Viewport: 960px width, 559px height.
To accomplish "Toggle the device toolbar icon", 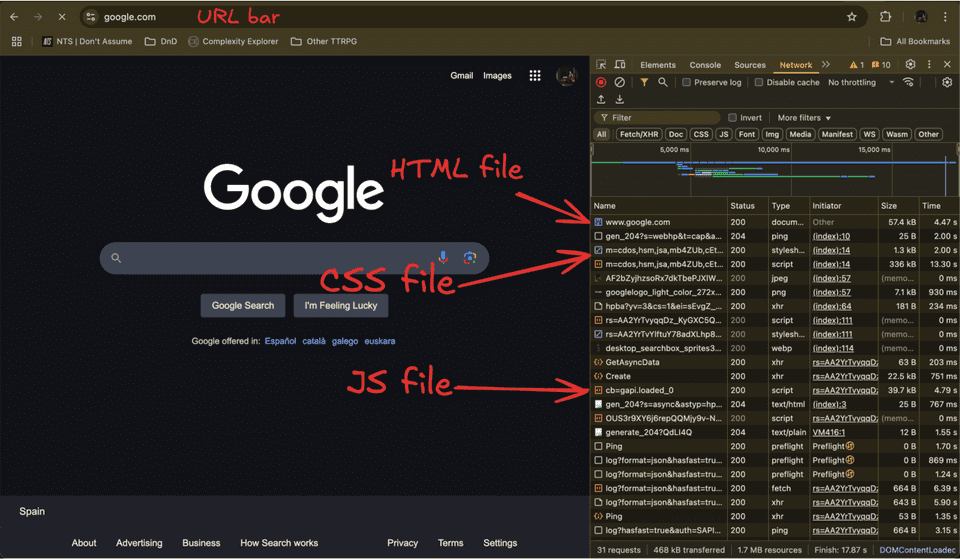I will (x=620, y=64).
